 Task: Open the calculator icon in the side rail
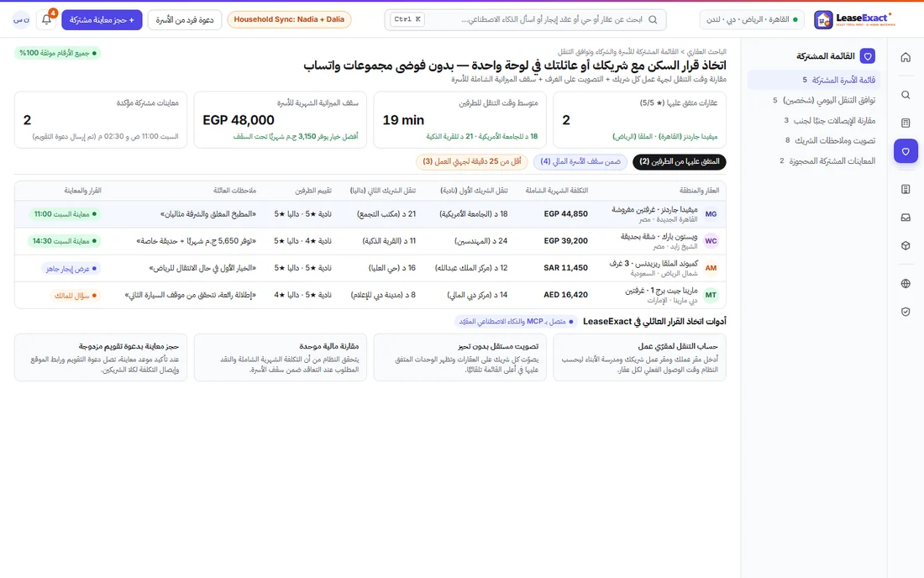pyautogui.click(x=906, y=123)
